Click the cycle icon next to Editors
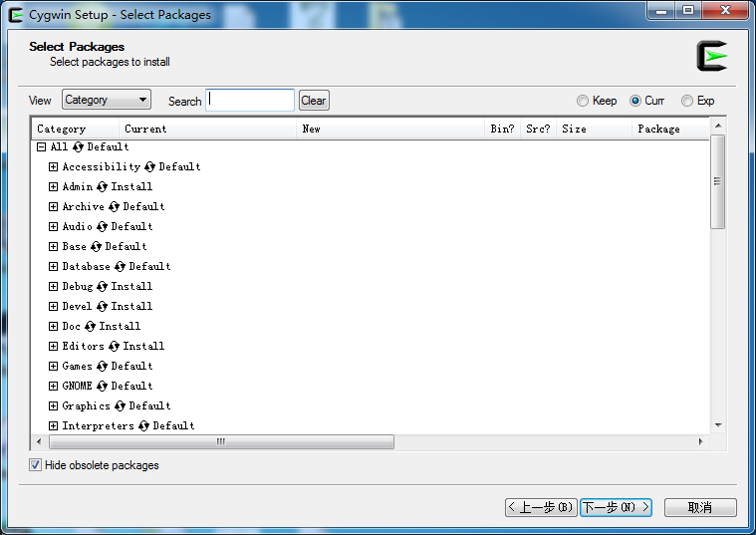Screen dimensions: 756x535 114,347
